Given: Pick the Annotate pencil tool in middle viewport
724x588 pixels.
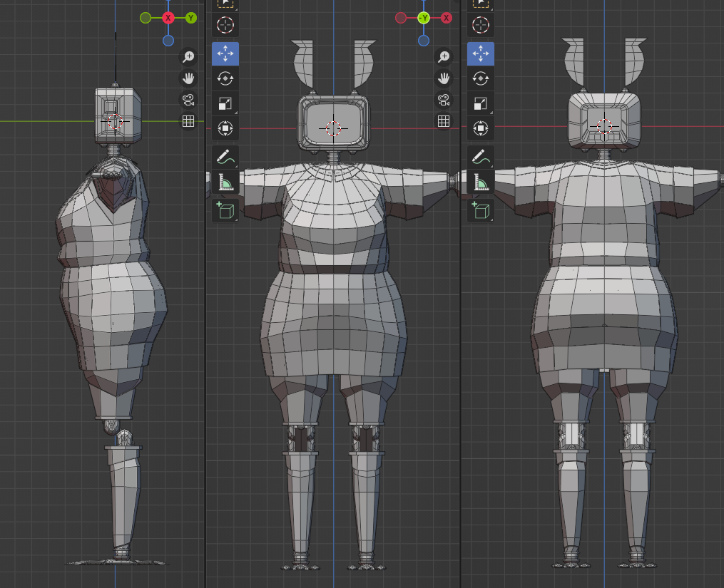Looking at the screenshot, I should pyautogui.click(x=225, y=157).
